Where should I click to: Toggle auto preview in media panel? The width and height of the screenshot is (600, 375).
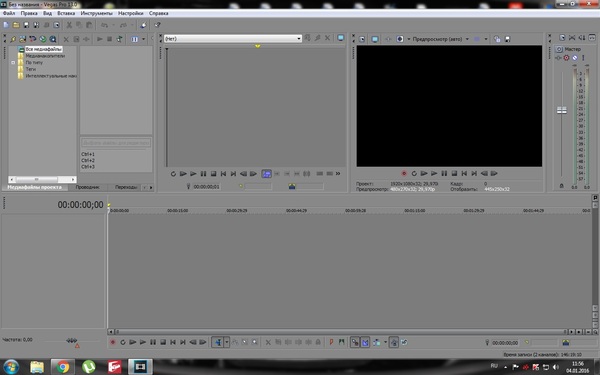tap(120, 39)
